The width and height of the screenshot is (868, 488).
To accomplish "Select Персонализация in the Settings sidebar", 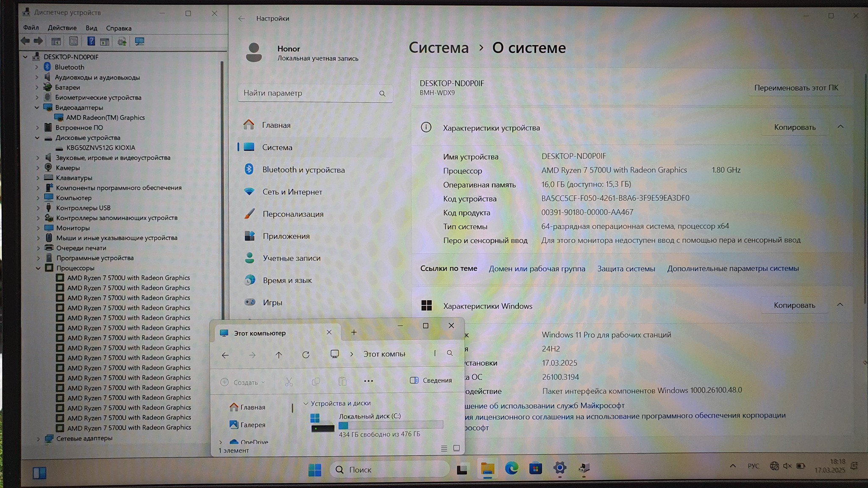I will (x=292, y=214).
